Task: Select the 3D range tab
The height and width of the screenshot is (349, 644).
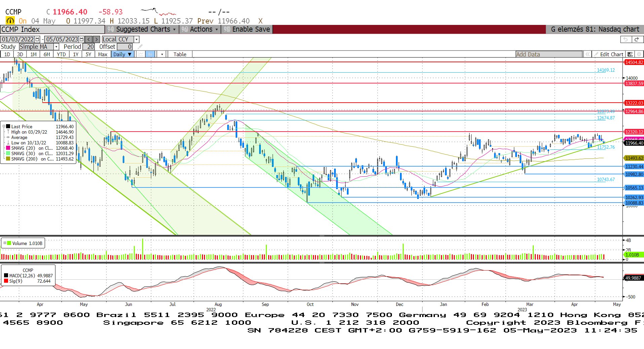Action: (20, 54)
